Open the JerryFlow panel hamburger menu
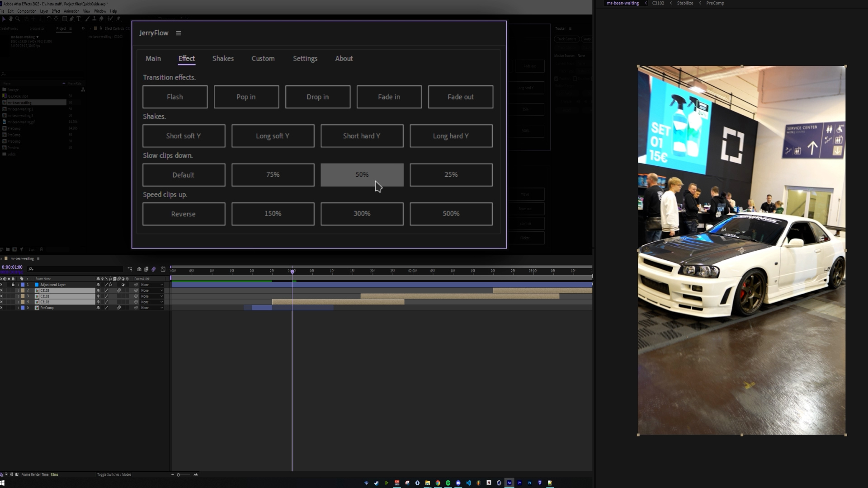Image resolution: width=868 pixels, height=488 pixels. click(x=179, y=33)
